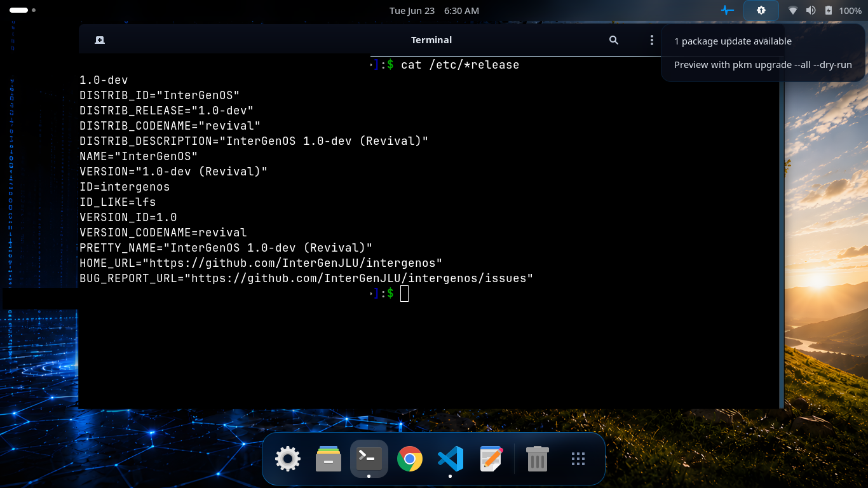The image size is (868, 488).
Task: Open a new tab in Terminal
Action: (100, 40)
